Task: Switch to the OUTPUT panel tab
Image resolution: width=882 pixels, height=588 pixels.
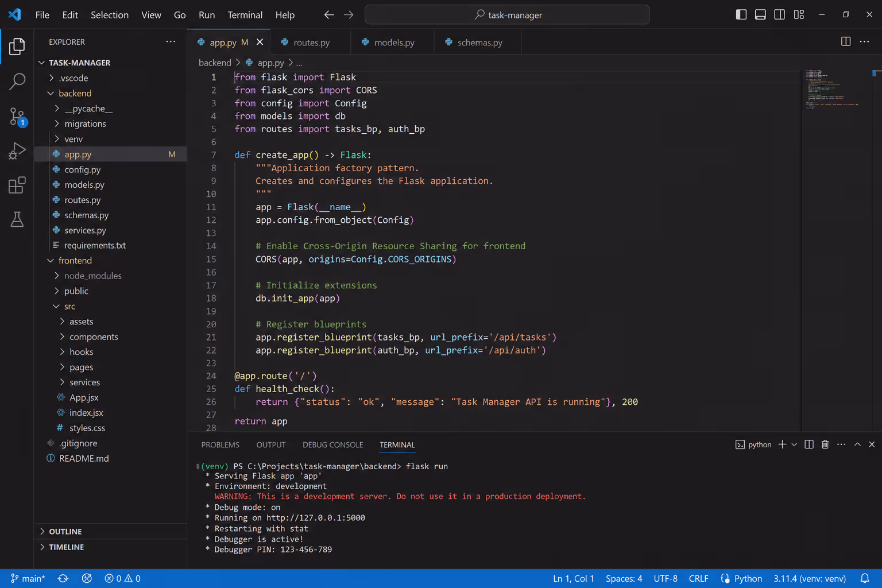Action: pyautogui.click(x=271, y=444)
